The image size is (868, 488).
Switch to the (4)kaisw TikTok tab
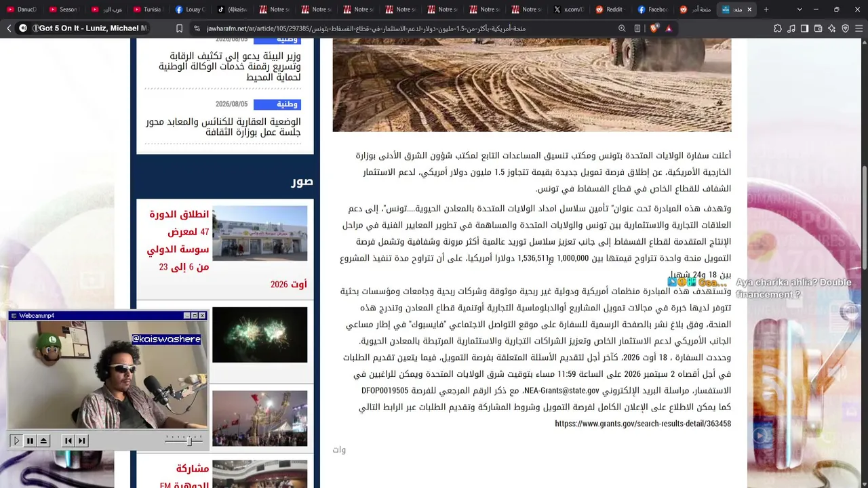[231, 9]
